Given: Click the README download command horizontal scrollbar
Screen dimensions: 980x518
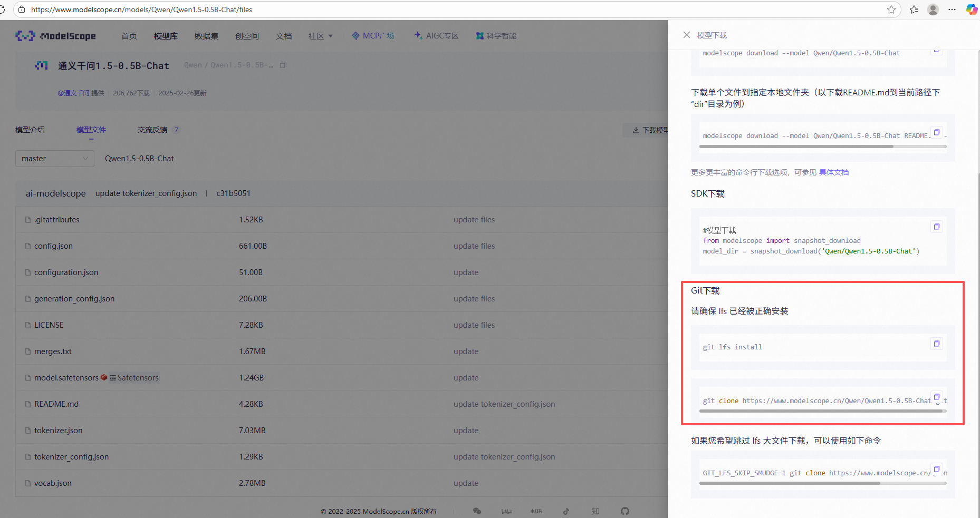Looking at the screenshot, I should pos(796,146).
